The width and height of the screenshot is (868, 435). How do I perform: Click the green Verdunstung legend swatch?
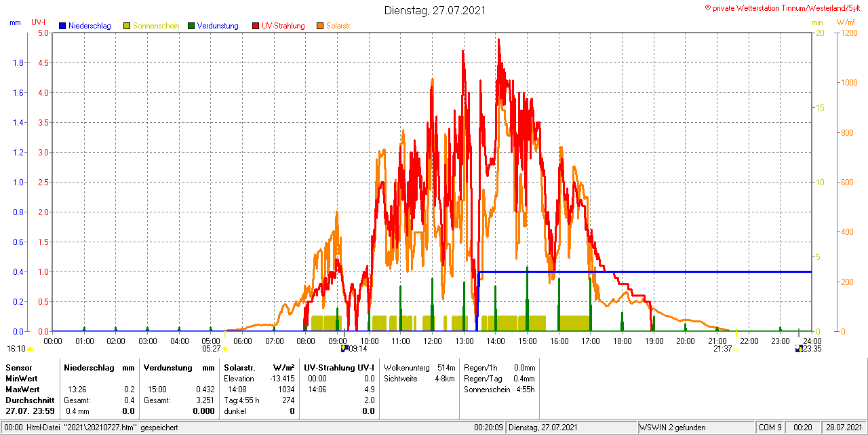(192, 26)
